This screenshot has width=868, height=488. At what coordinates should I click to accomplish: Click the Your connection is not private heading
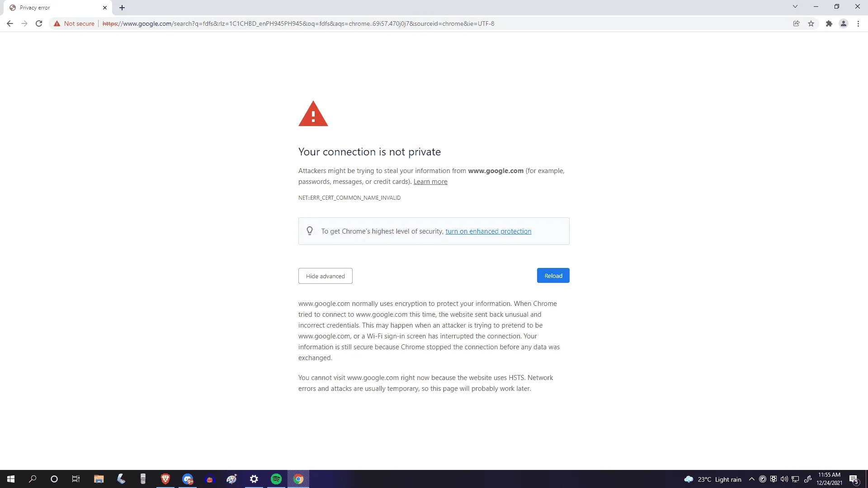[x=369, y=152]
